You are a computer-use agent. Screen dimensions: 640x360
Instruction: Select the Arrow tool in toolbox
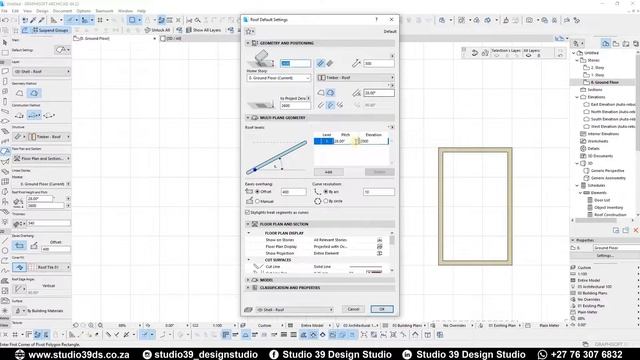[x=5, y=42]
